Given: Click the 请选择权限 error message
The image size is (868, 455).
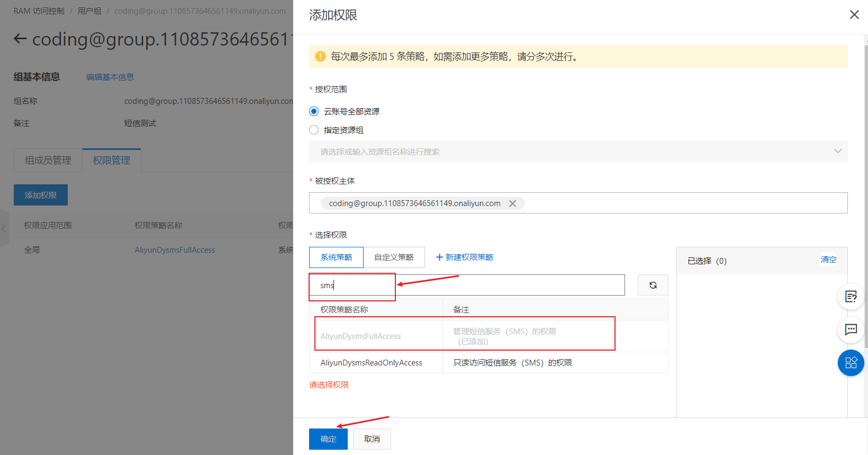Looking at the screenshot, I should [x=329, y=385].
